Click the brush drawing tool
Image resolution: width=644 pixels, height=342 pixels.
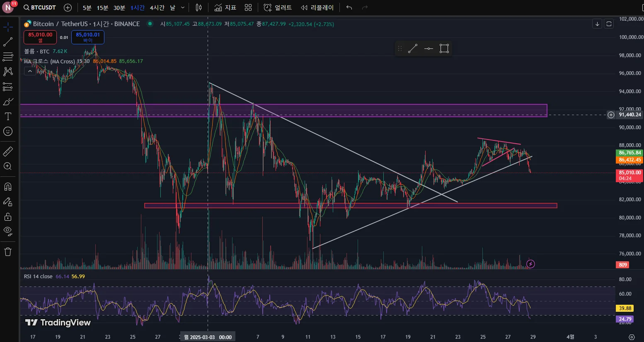(x=8, y=101)
